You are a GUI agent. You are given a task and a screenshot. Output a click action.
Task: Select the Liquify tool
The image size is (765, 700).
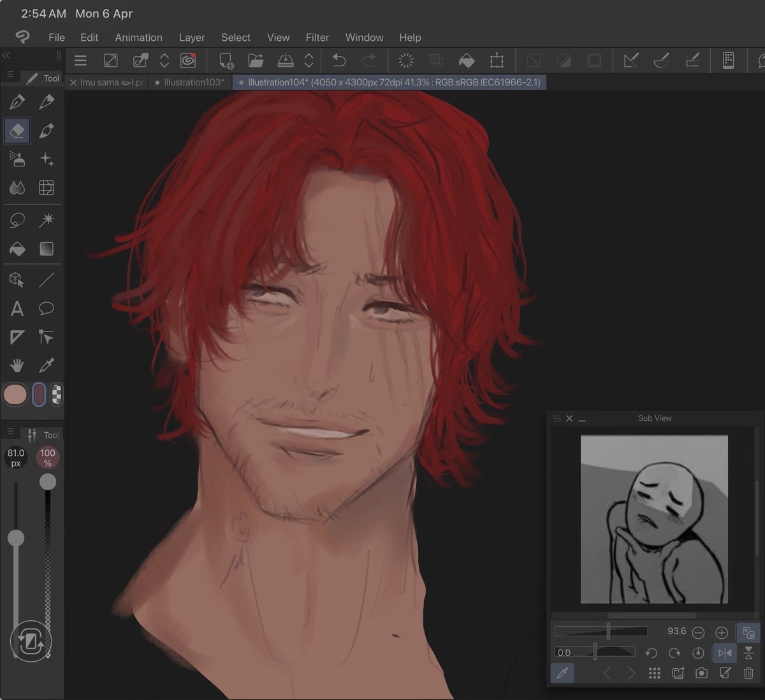pos(47,188)
